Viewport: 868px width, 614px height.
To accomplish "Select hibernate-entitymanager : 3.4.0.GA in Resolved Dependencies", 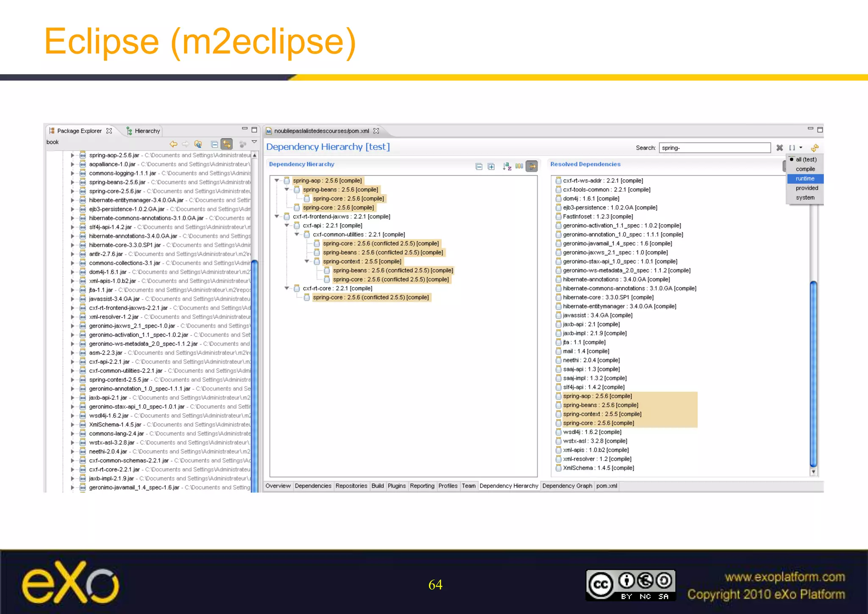I will point(620,306).
